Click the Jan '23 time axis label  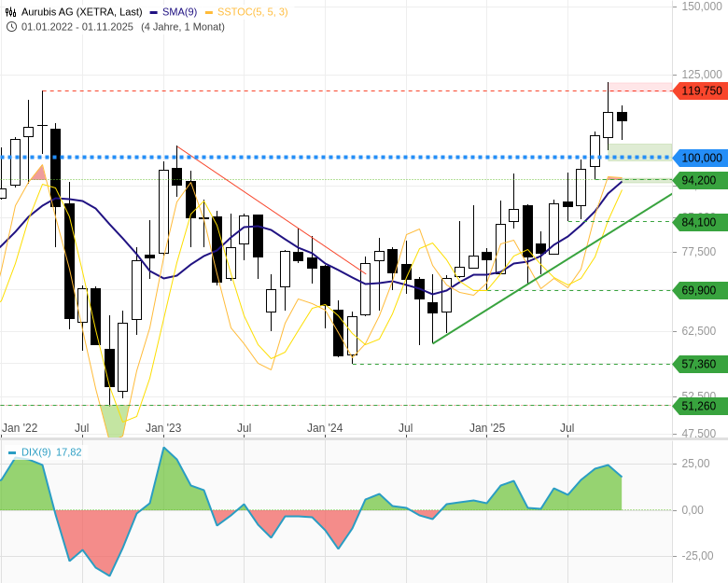[163, 428]
